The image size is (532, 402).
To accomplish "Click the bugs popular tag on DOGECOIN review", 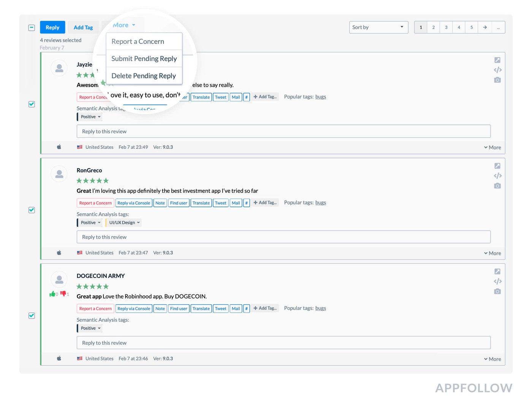I will click(320, 308).
